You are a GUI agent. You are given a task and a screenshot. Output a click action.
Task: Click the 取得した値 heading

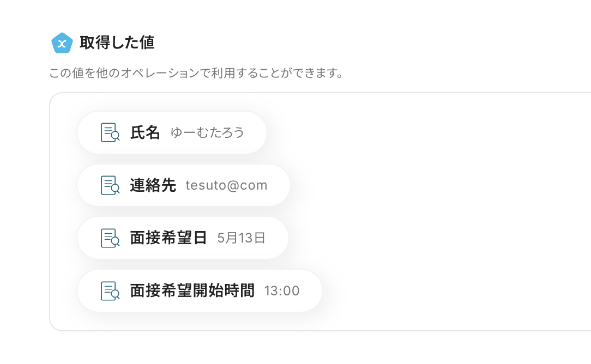[x=117, y=43]
